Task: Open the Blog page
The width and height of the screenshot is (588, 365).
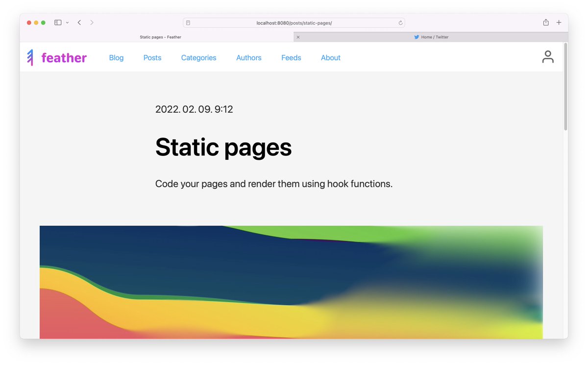Action: click(116, 58)
